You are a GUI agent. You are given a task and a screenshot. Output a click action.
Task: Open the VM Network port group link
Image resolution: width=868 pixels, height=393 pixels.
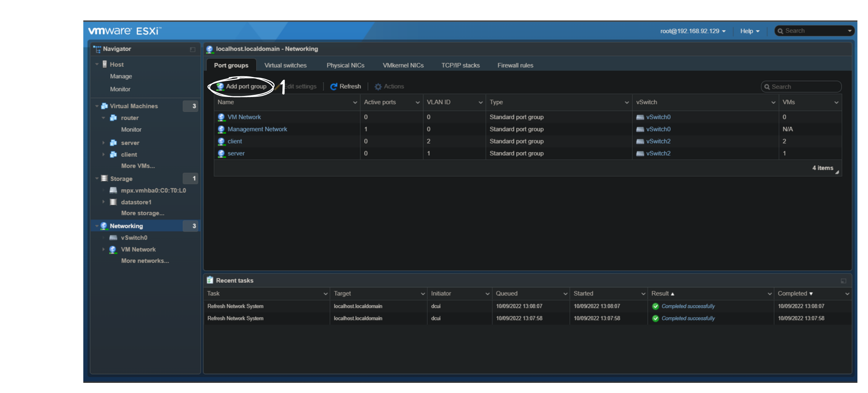point(244,117)
